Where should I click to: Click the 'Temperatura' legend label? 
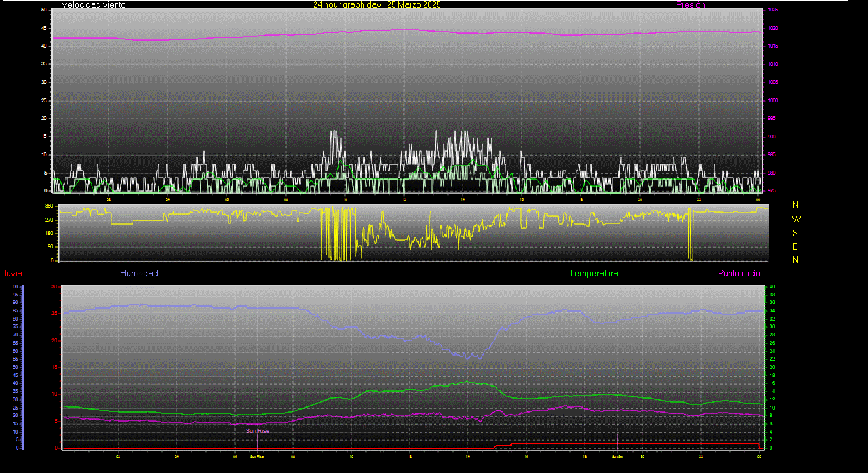[593, 273]
